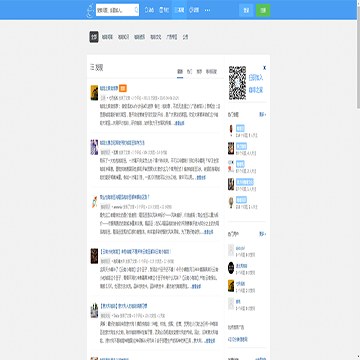Switch to the second sort tab beside the underlined one
The image size is (360, 360).
pos(189,71)
